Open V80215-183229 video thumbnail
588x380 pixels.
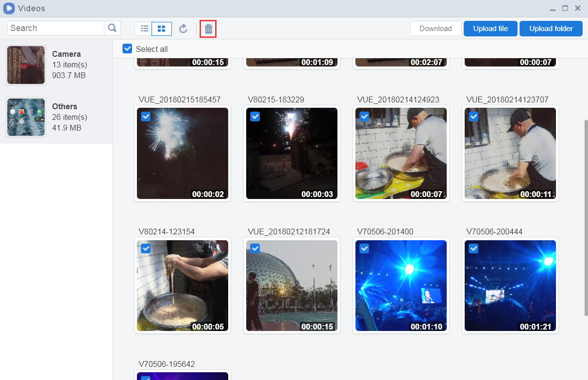pyautogui.click(x=292, y=153)
